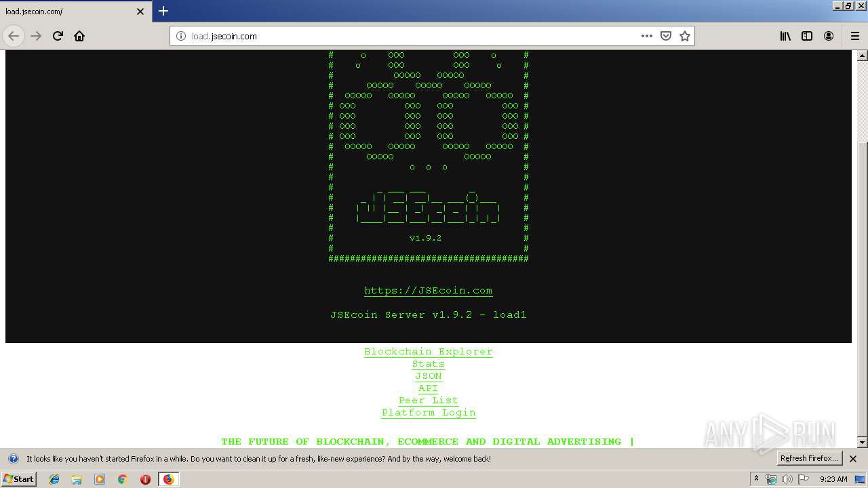Launch Google Chrome from taskbar
Screen dimensions: 868x488
[x=122, y=479]
